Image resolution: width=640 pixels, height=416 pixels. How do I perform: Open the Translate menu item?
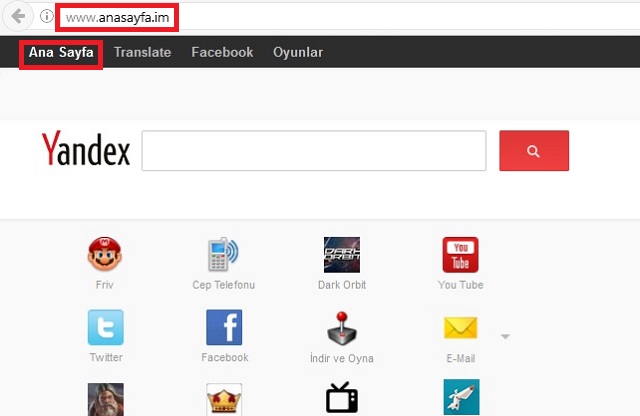[142, 52]
